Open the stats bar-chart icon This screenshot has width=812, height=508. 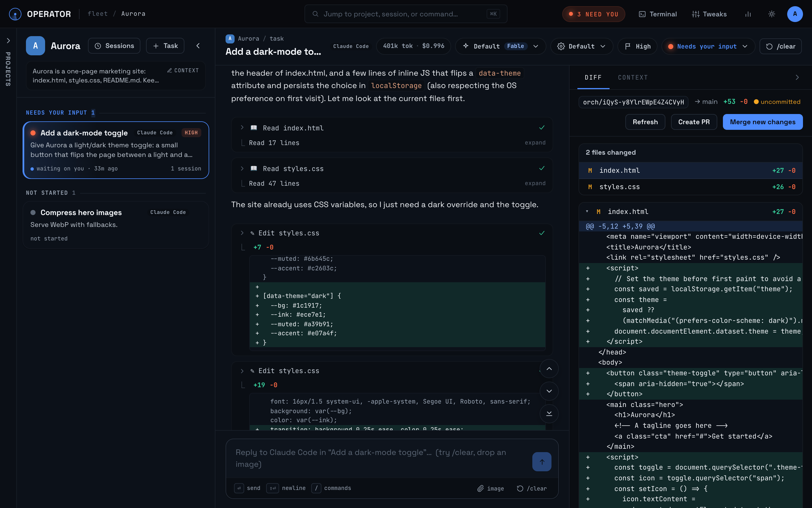(748, 14)
